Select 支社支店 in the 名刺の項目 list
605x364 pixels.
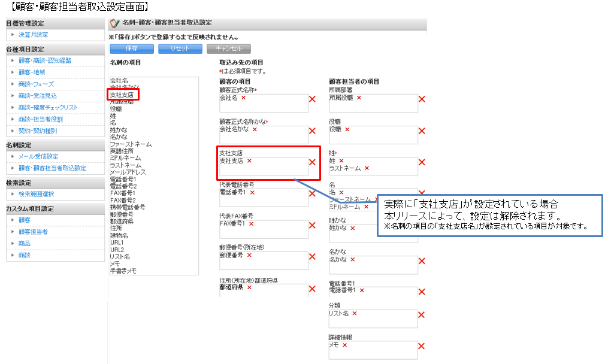[x=122, y=95]
